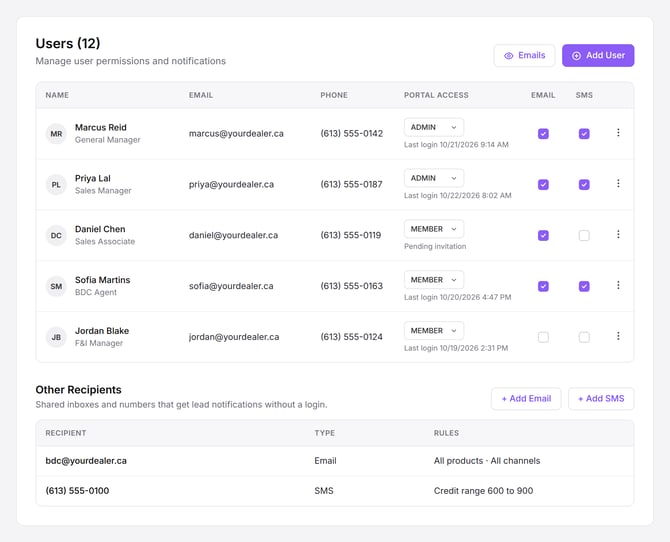
Task: Click the email sofia@yourdealer.ca
Action: (x=231, y=286)
